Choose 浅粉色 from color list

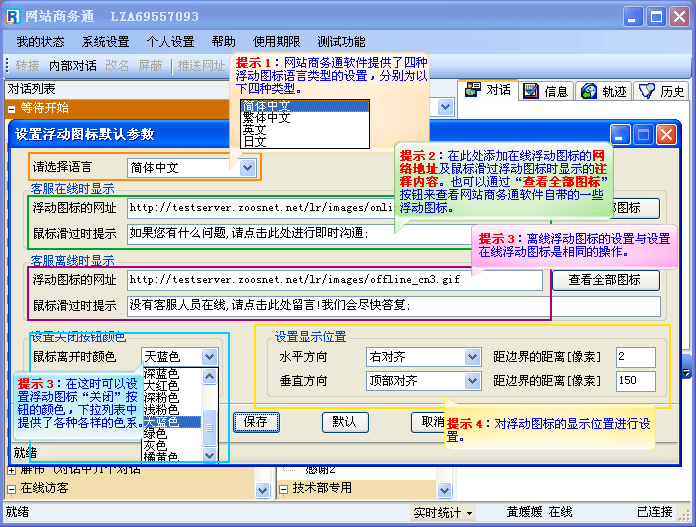click(x=172, y=409)
